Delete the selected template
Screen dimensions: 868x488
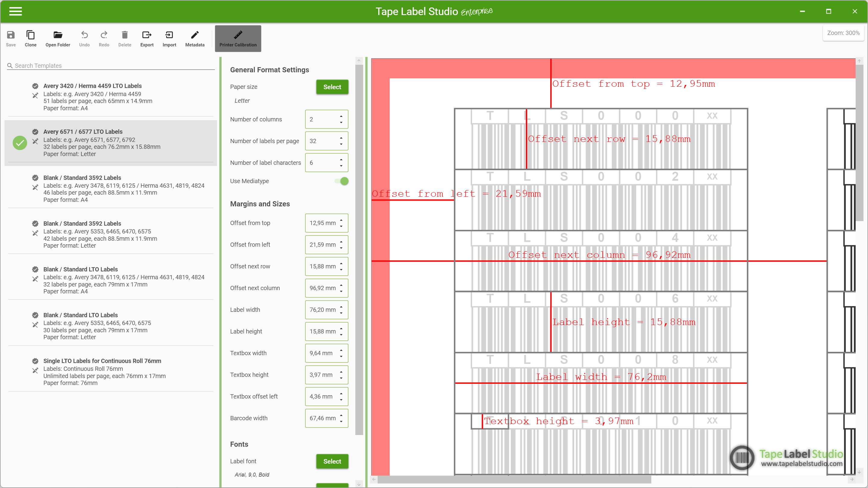click(x=125, y=38)
